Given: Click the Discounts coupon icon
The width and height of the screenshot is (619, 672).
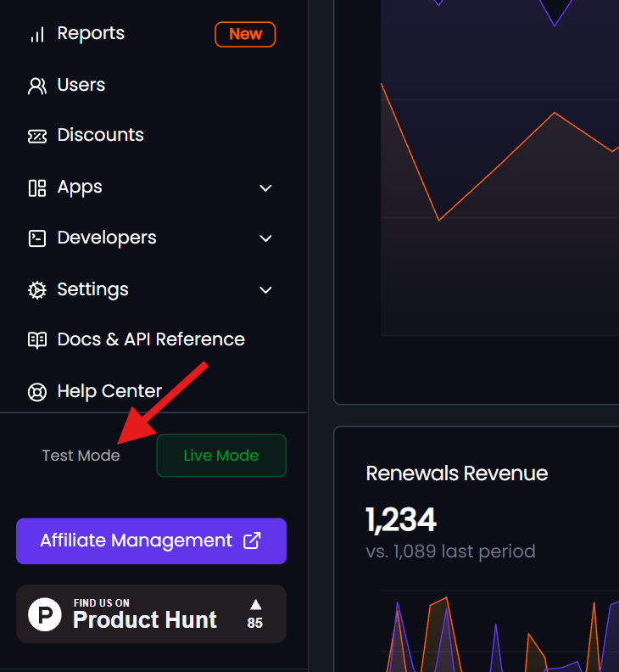Looking at the screenshot, I should (37, 137).
